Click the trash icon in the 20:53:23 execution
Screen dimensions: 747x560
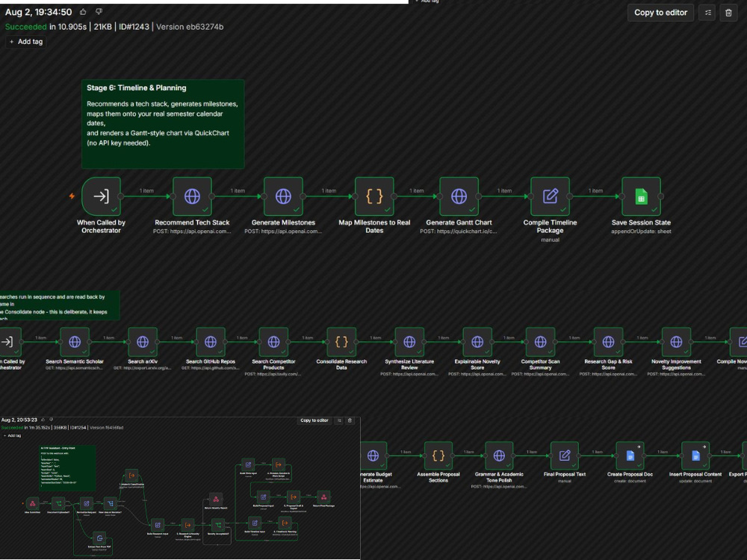(x=350, y=420)
